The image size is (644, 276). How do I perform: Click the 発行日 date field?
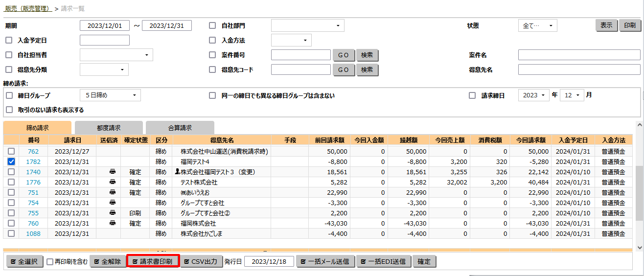pyautogui.click(x=269, y=262)
